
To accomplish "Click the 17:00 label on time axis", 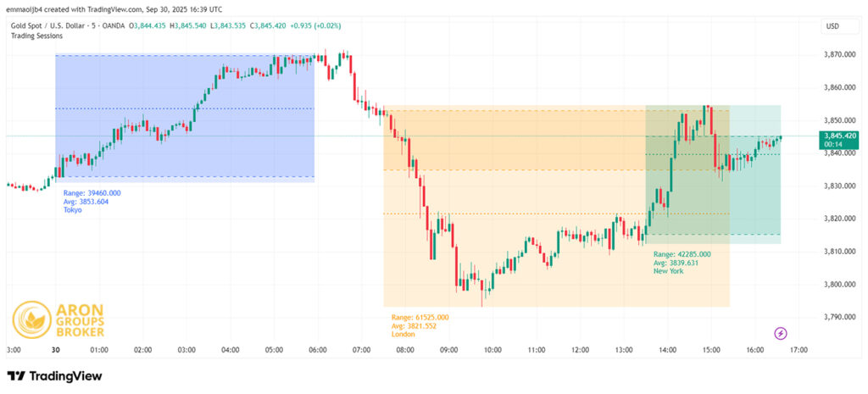I will pyautogui.click(x=798, y=349).
